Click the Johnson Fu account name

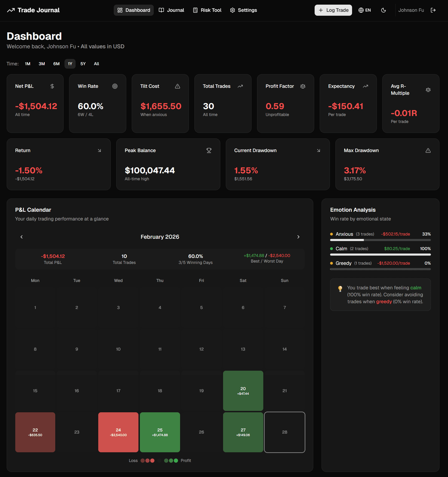pos(411,10)
